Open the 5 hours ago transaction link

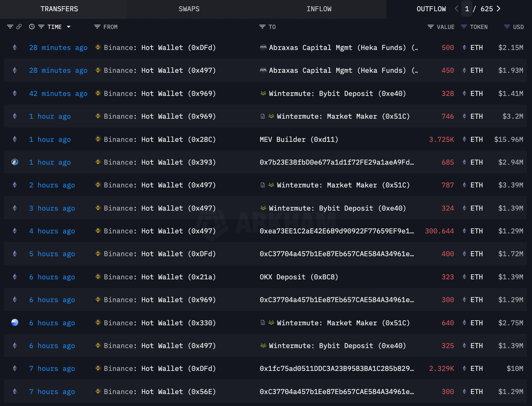click(52, 254)
